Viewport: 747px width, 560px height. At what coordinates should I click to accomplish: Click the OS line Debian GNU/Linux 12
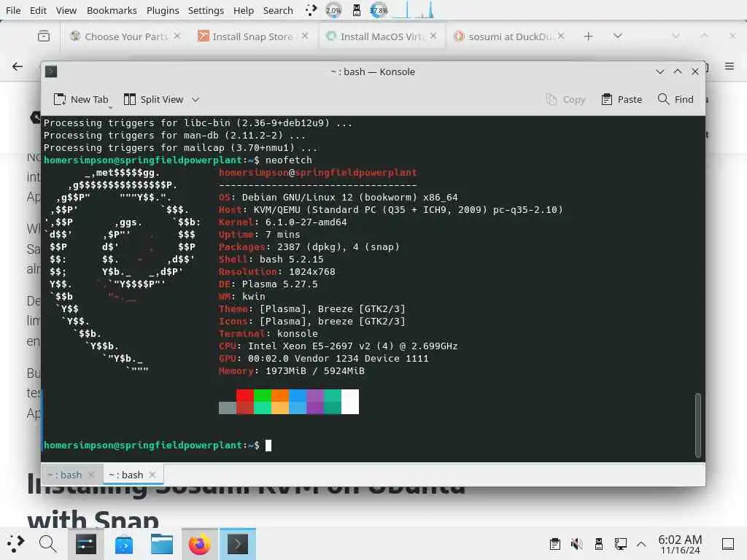[338, 197]
